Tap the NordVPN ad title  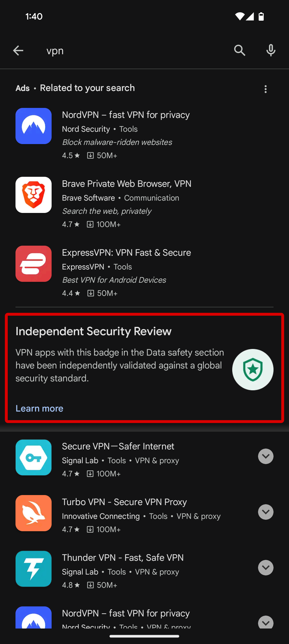[126, 115]
